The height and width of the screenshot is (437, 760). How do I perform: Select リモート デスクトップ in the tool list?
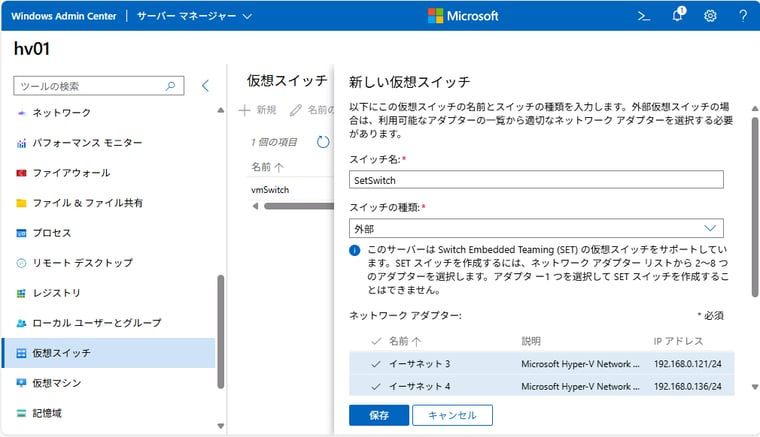(82, 263)
